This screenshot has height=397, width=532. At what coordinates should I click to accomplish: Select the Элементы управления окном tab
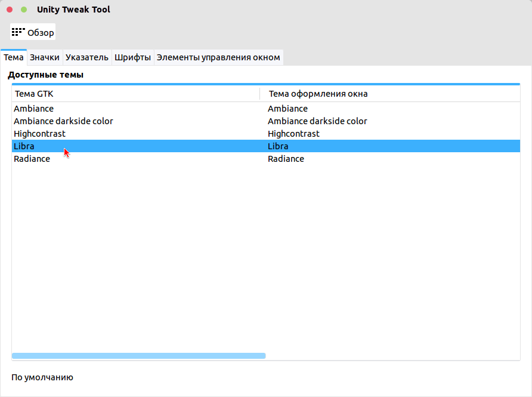click(x=218, y=57)
